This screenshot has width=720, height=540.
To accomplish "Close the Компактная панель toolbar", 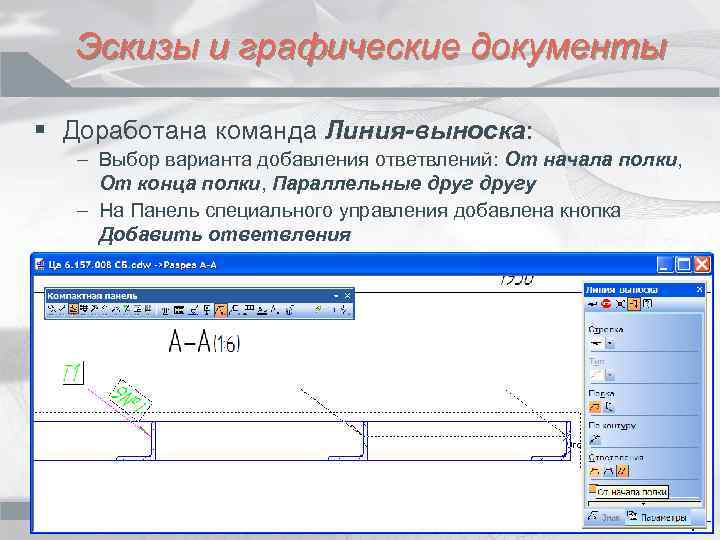I will point(348,296).
